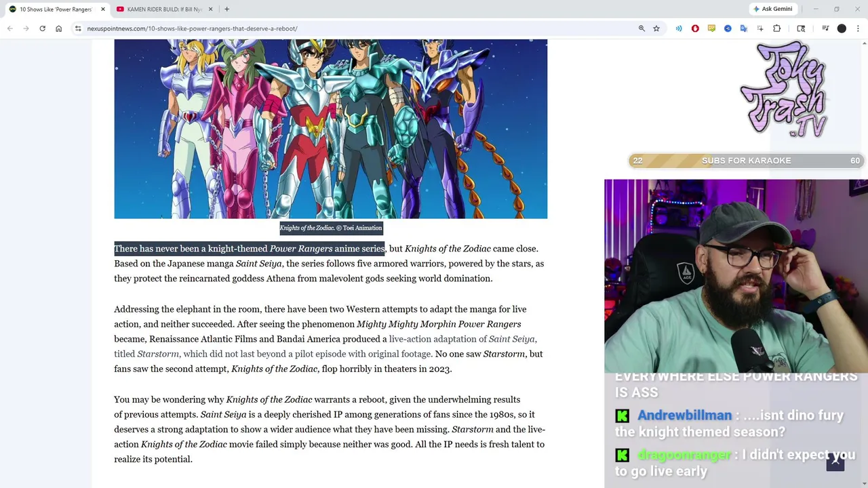Click the streamer webcam feed
This screenshot has width=868, height=488.
click(x=736, y=276)
